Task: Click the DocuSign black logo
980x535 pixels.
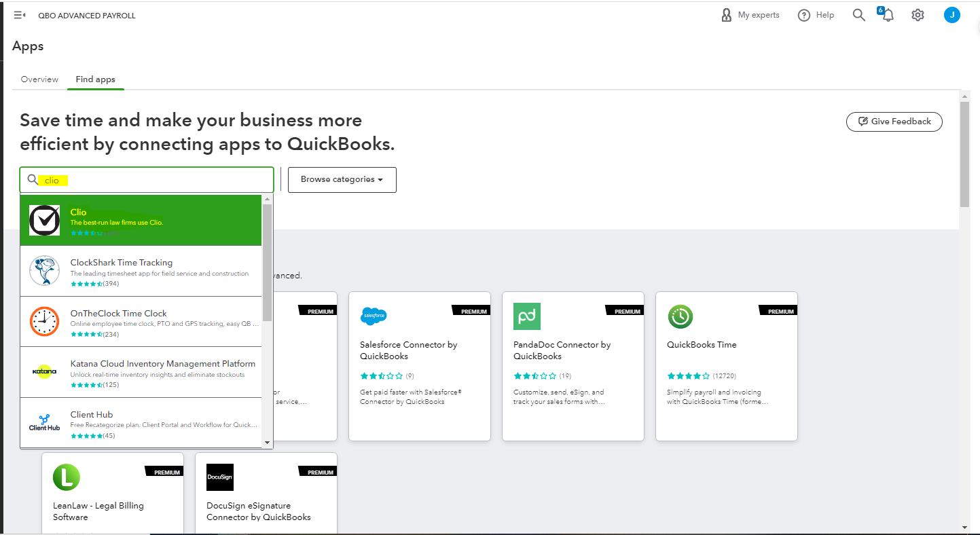Action: (220, 477)
